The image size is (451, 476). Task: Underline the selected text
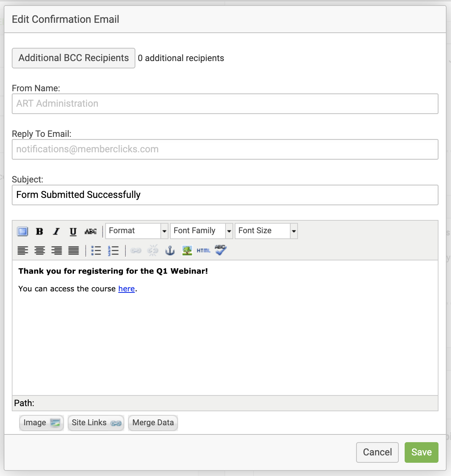(73, 231)
